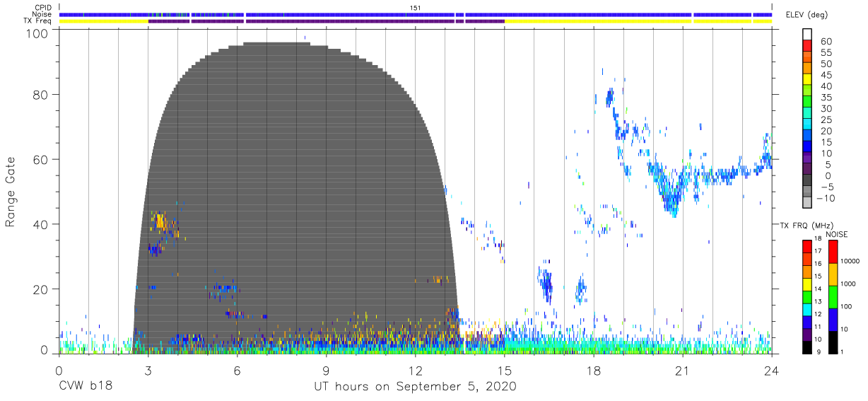Screen dimensions: 868x401
Task: Click the 45 label on the ELEV colorbar
Action: [826, 76]
